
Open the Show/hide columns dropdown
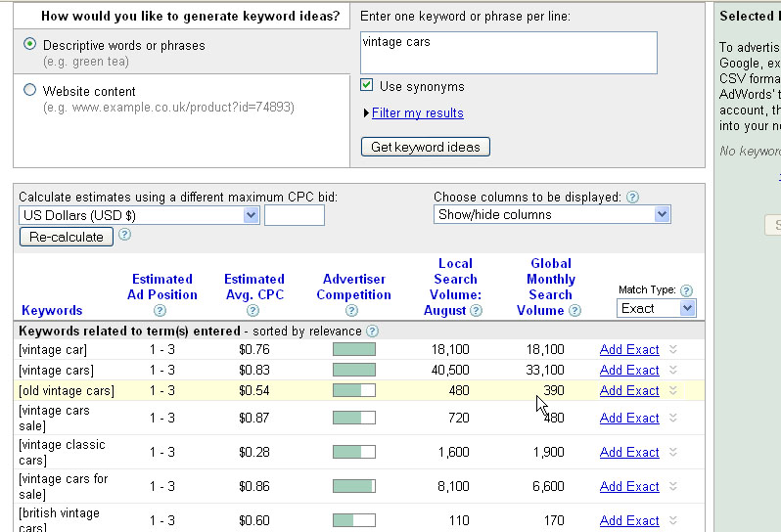552,215
